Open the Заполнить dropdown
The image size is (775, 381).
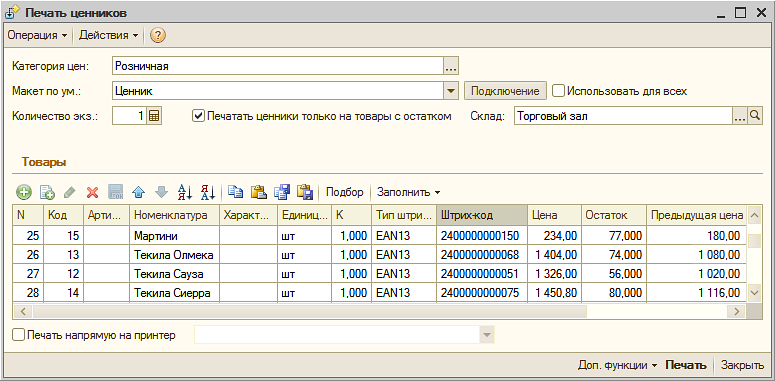coord(408,192)
